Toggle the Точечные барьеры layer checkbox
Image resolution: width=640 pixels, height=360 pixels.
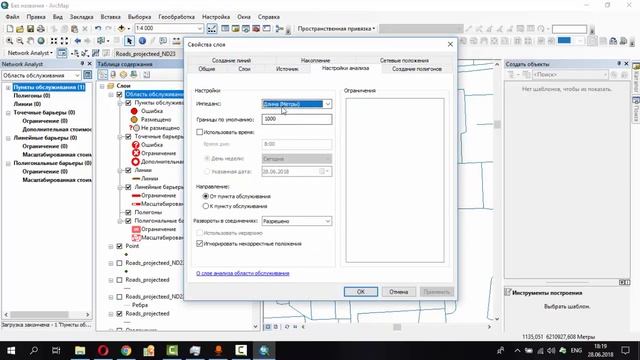(x=128, y=136)
